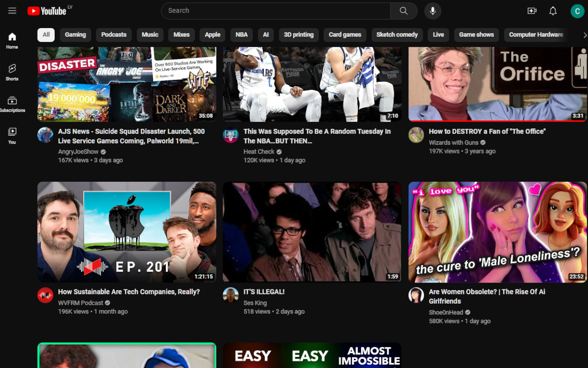Viewport: 588px width, 368px height.
Task: Click the 167K views metadata text
Action: (x=74, y=161)
